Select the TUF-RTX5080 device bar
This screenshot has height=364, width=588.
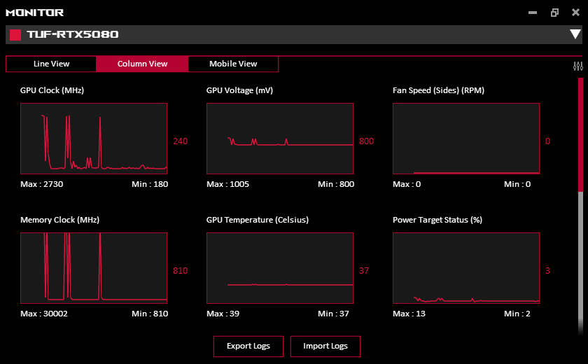[293, 34]
